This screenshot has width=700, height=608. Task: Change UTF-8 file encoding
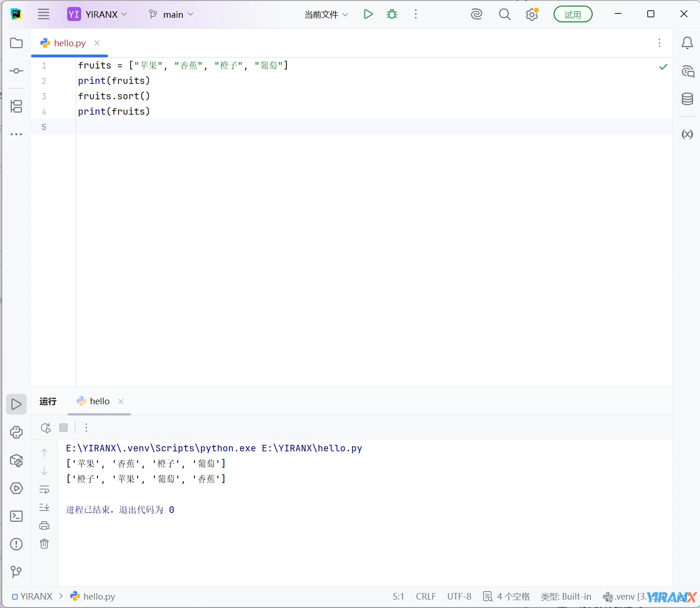pyautogui.click(x=459, y=596)
